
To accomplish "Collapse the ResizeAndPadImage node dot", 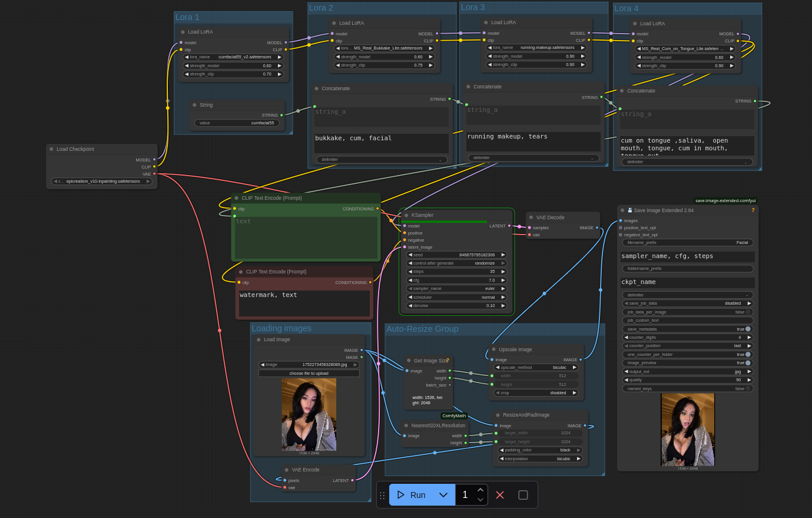I will [498, 415].
